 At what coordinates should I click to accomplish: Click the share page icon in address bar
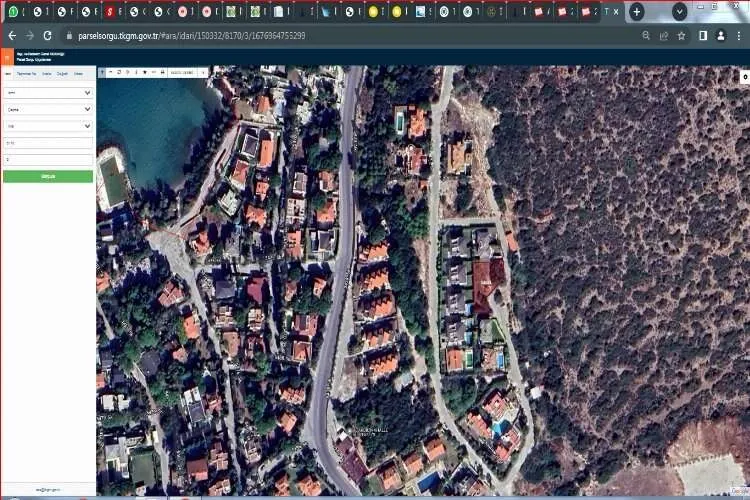pos(664,35)
